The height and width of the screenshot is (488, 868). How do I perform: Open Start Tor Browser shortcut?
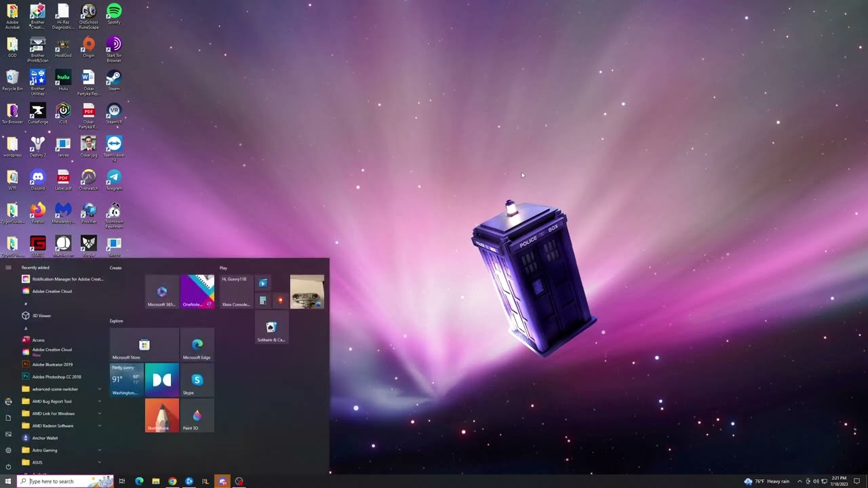point(114,49)
